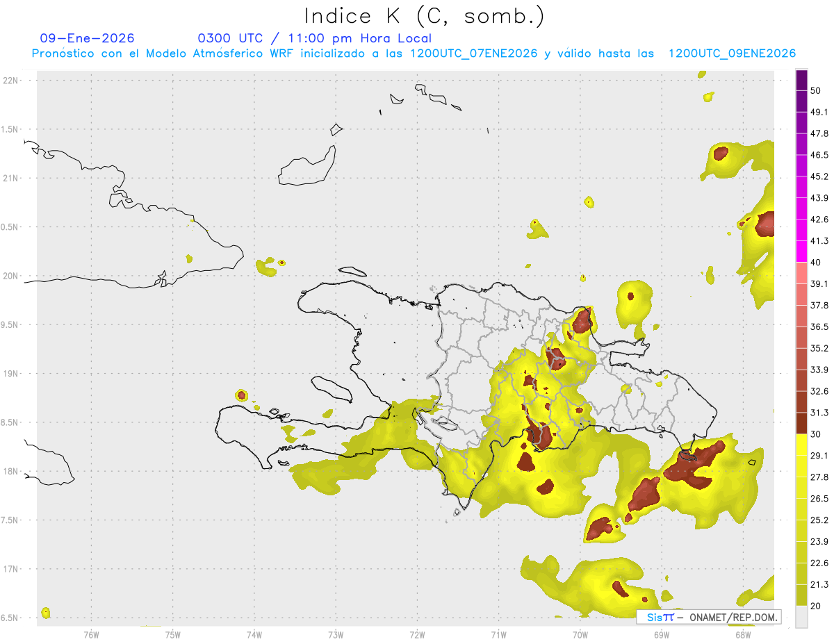The image size is (834, 644).
Task: Click the colorbar value '39.1'
Action: click(819, 284)
